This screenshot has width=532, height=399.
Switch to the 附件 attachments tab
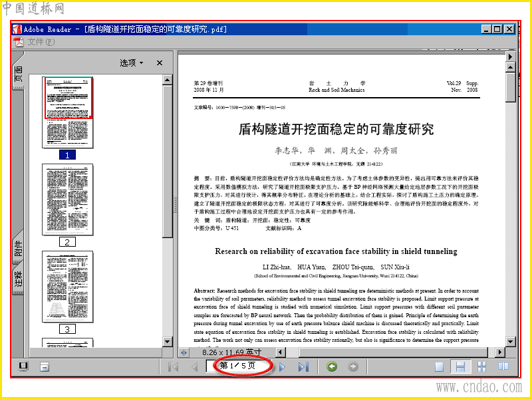(x=18, y=248)
